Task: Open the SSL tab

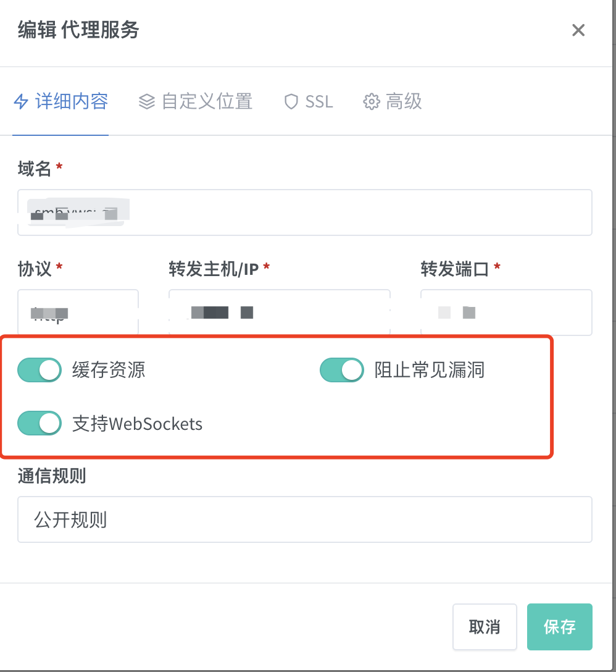Action: pos(309,101)
